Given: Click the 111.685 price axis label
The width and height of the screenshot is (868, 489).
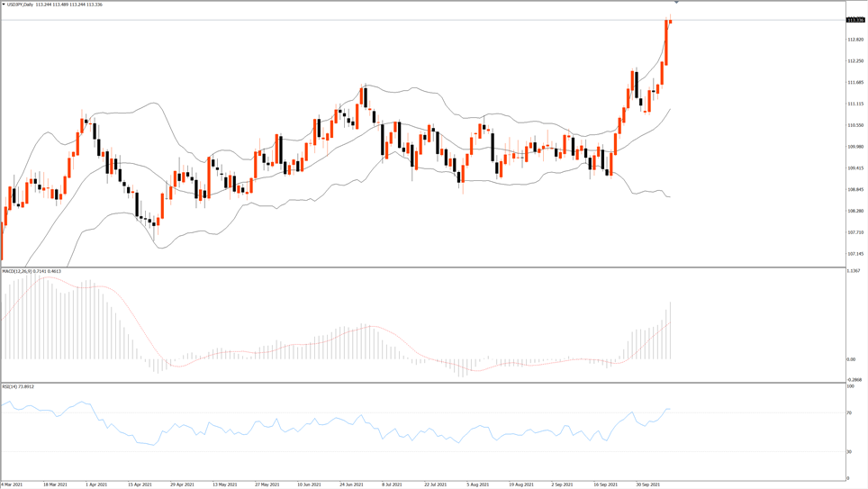Looking at the screenshot, I should (855, 83).
